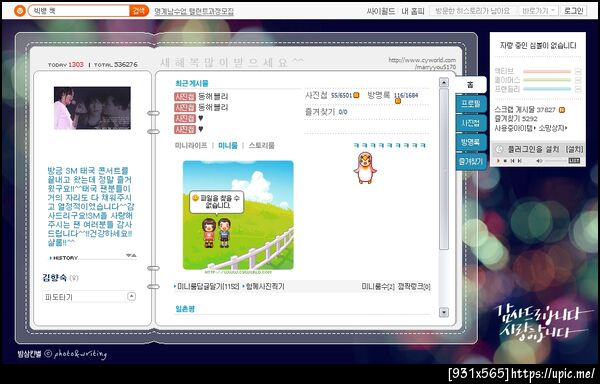Image resolution: width=600 pixels, height=384 pixels.
Task: Click small icon right of 프렌들리 bar
Action: 578,89
